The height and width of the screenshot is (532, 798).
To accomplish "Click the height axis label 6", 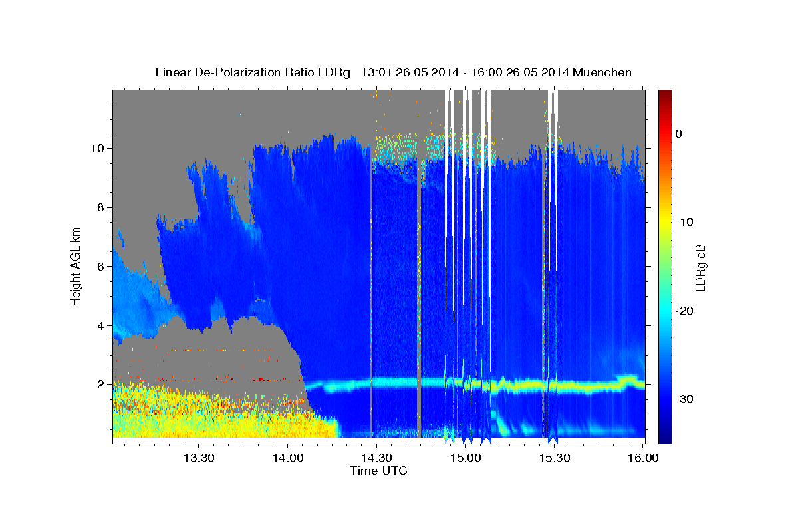I will point(100,266).
